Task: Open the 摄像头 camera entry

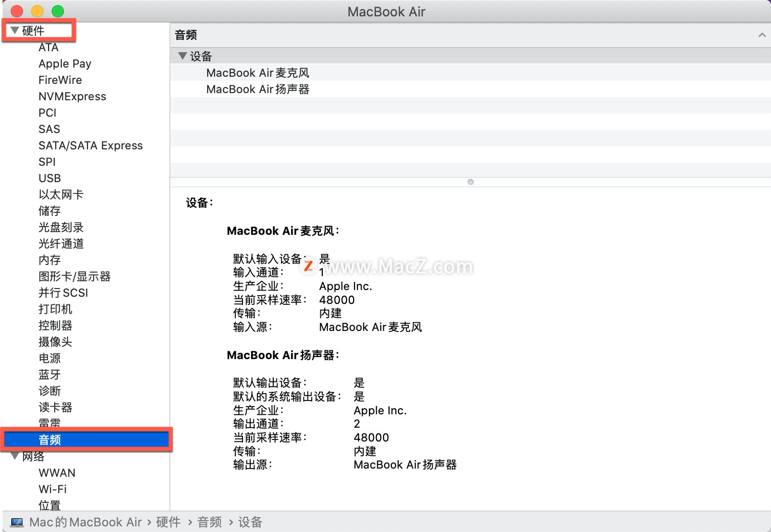Action: pos(55,342)
